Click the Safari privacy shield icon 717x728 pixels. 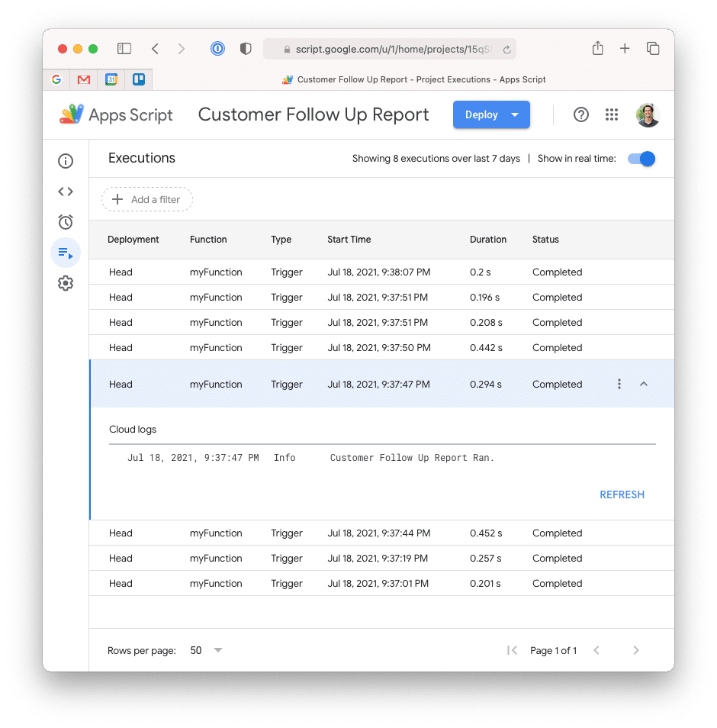(x=245, y=48)
